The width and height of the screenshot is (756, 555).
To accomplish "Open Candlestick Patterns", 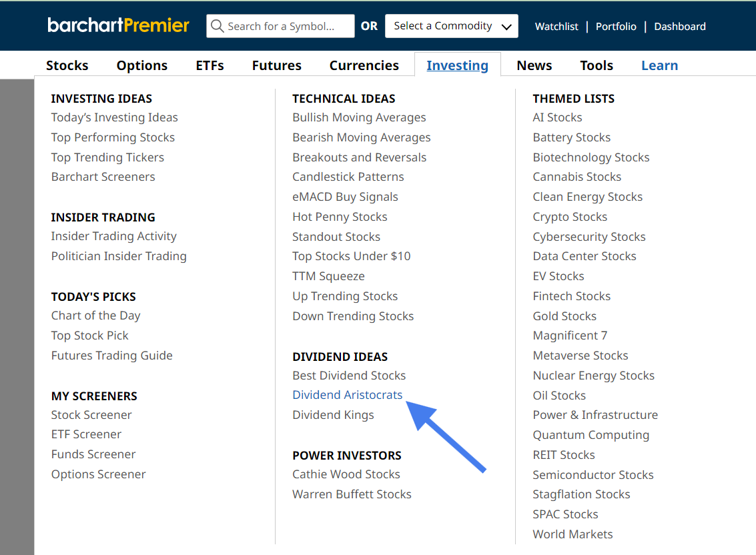I will (x=348, y=177).
